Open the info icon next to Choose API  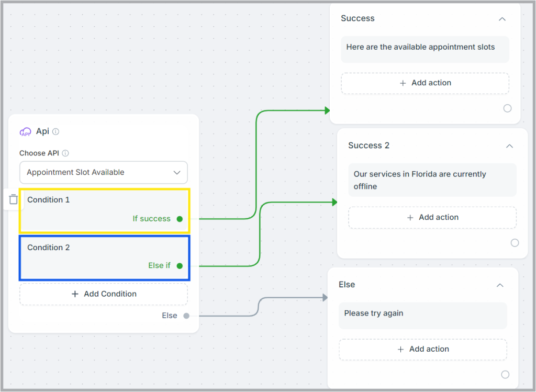pos(65,153)
